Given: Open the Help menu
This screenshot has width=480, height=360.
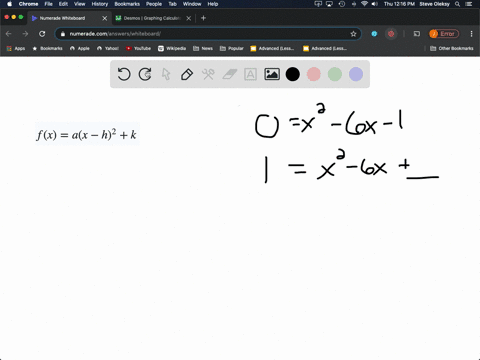Looking at the screenshot, I should [213, 4].
